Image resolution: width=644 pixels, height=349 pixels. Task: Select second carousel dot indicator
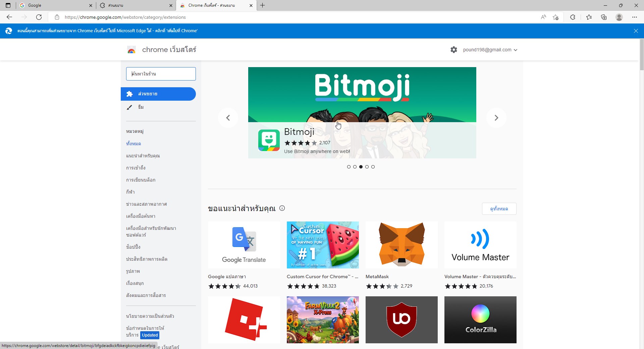(355, 167)
